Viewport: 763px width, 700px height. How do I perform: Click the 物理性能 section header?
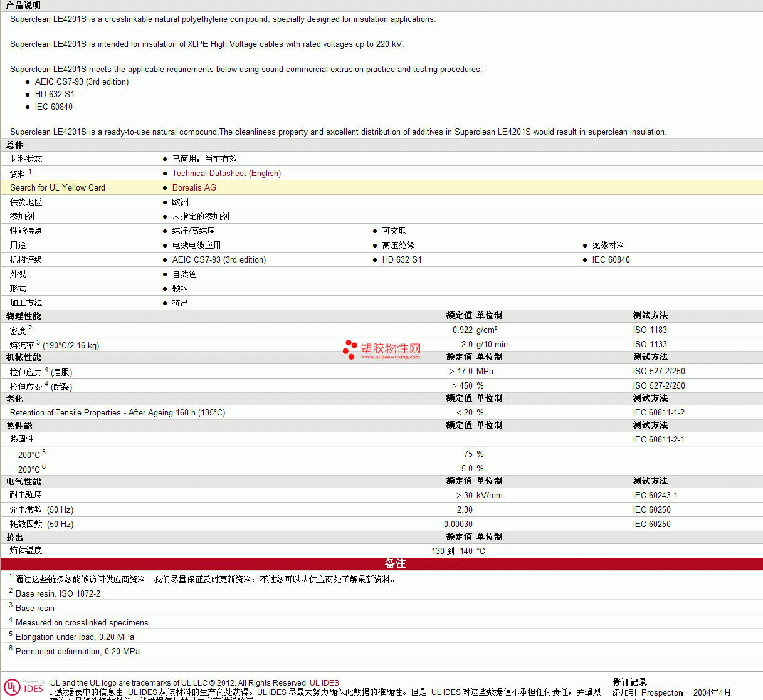(x=24, y=316)
